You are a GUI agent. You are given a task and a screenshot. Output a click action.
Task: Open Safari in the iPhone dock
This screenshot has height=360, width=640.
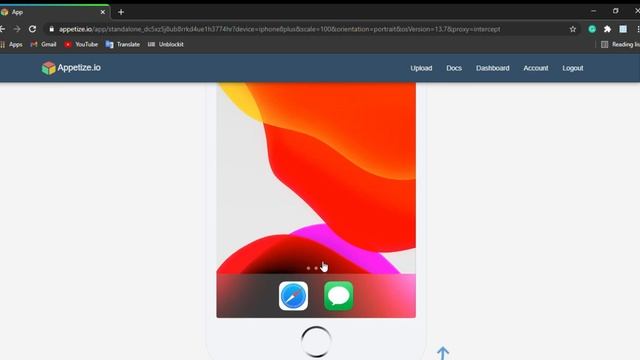pos(293,296)
